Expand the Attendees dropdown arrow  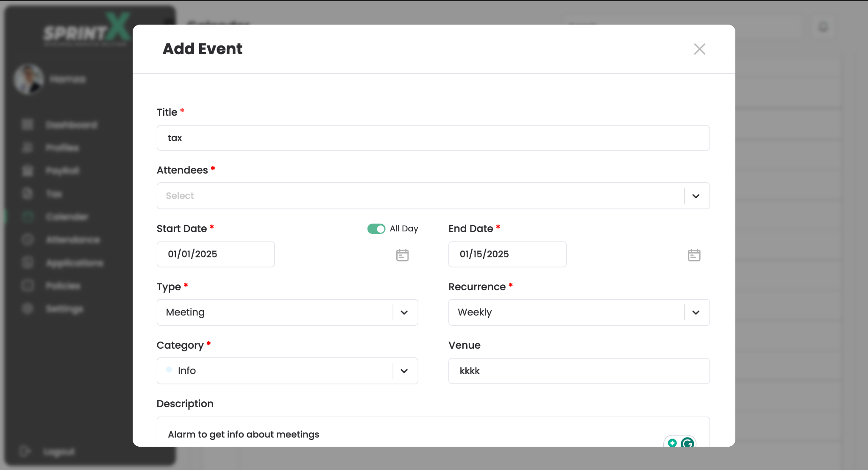[696, 196]
